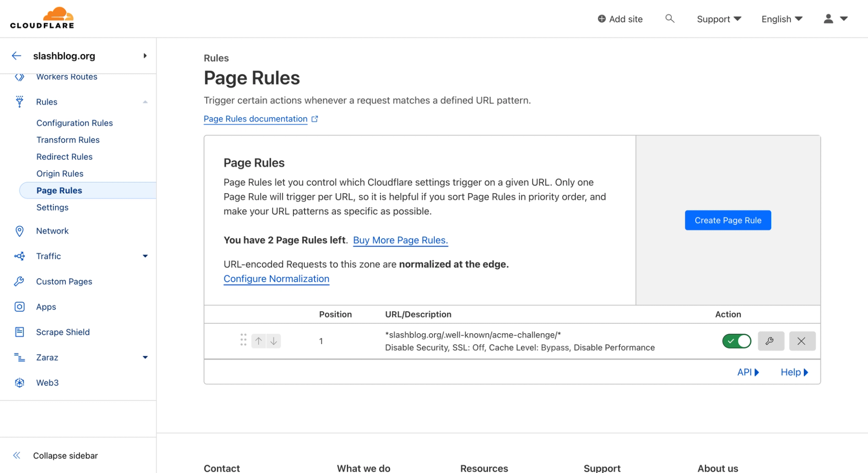Screen dimensions: 868x473
Task: Delete the page rule with X icon
Action: (802, 341)
